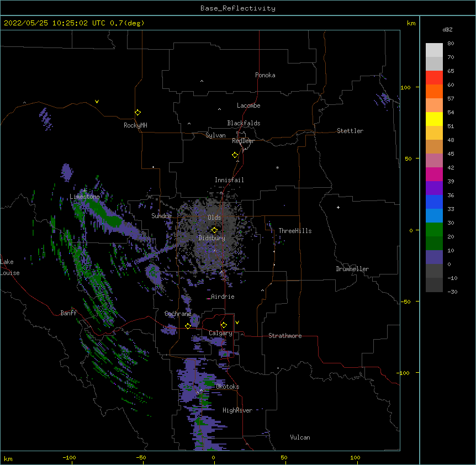Click the magenta 42 dBZ legend swatch
Viewport: 476px width, 465px height.
point(434,174)
